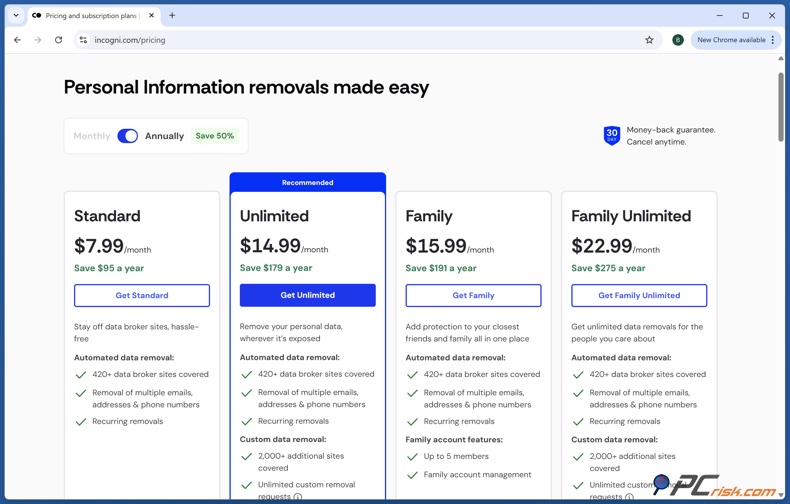Open the Chrome profile avatar

[x=678, y=40]
